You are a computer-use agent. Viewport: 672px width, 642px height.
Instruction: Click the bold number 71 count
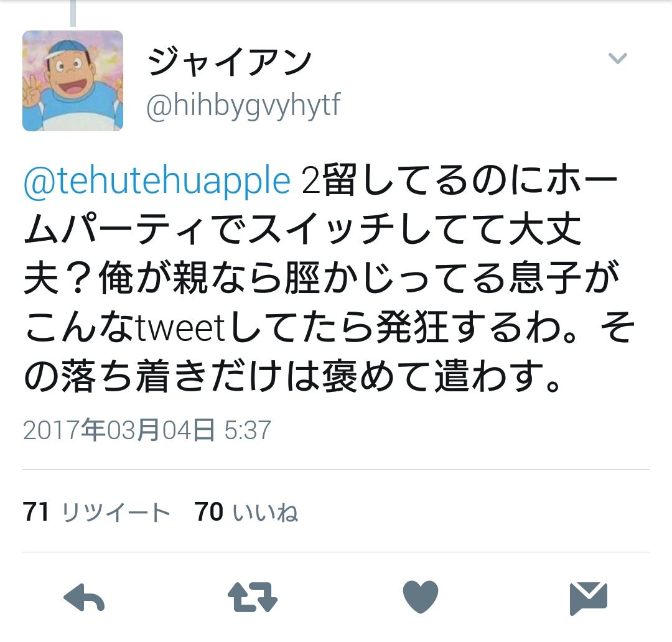point(36,512)
